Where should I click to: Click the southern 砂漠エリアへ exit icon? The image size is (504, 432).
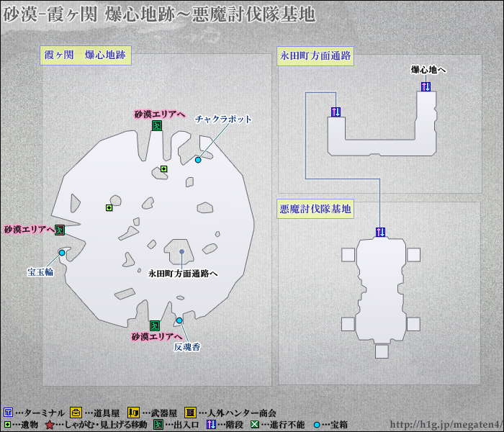click(155, 325)
